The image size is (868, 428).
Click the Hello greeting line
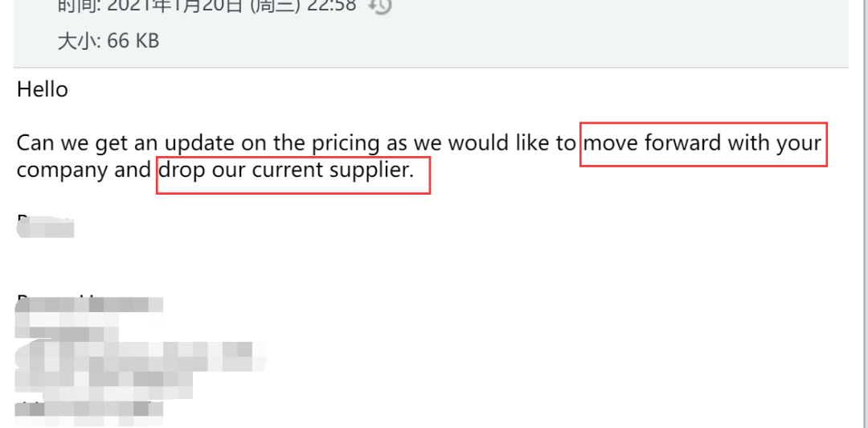click(x=43, y=89)
